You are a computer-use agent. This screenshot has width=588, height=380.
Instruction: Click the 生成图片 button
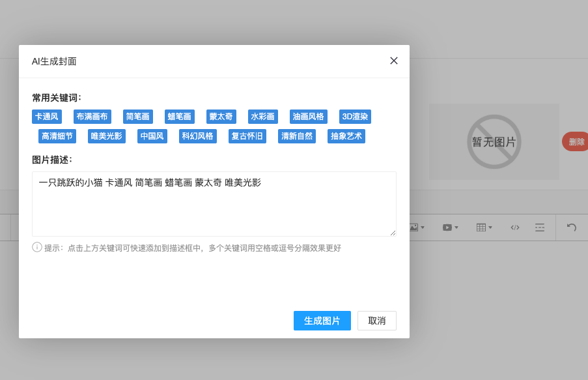tap(322, 321)
